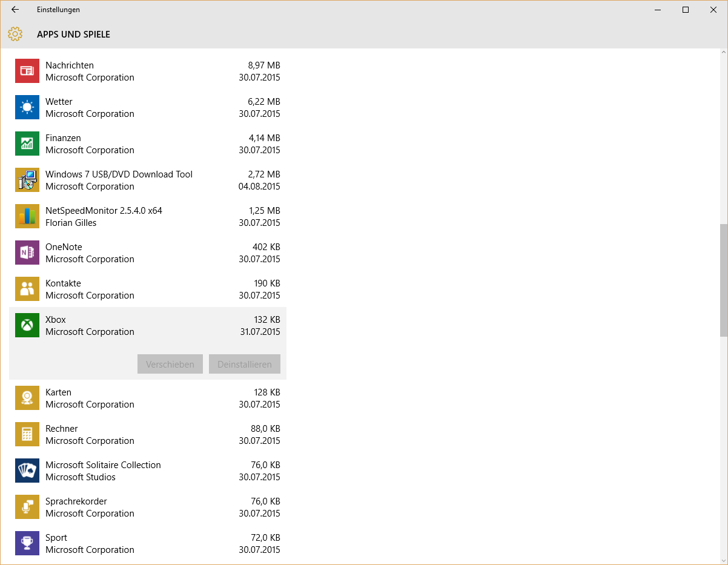Click the Verschieben button for Xbox
Image resolution: width=728 pixels, height=565 pixels.
(x=170, y=364)
